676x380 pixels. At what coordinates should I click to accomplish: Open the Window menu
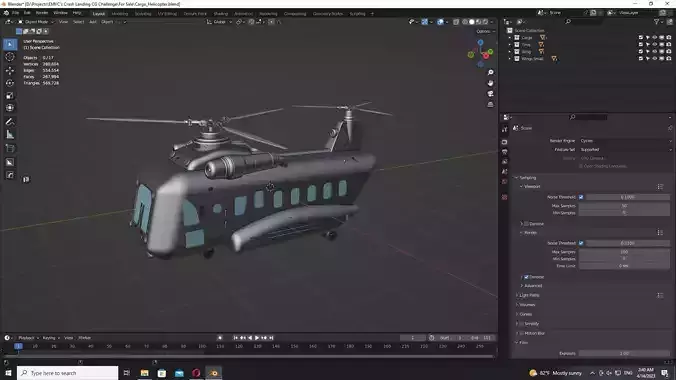(60, 13)
